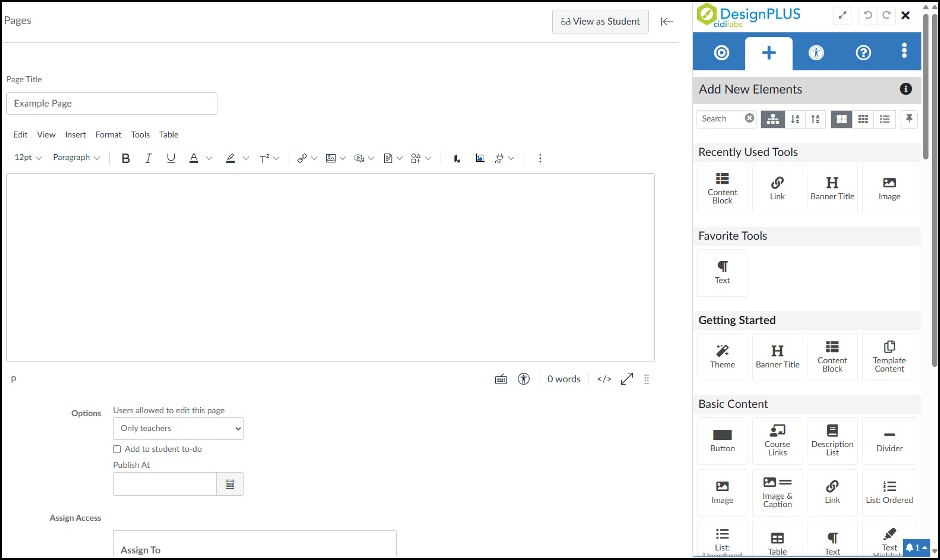
Task: Insert a Description List element
Action: (x=832, y=440)
